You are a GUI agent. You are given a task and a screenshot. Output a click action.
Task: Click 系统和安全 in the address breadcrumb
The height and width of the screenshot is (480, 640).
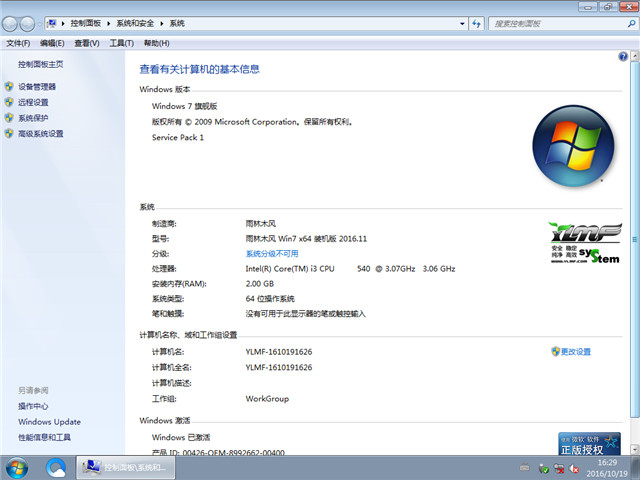[135, 24]
